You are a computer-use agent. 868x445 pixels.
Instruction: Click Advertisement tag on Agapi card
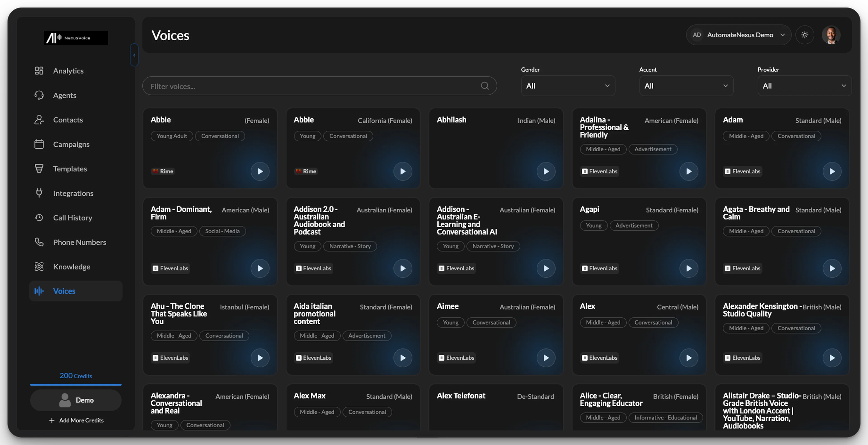pyautogui.click(x=634, y=225)
